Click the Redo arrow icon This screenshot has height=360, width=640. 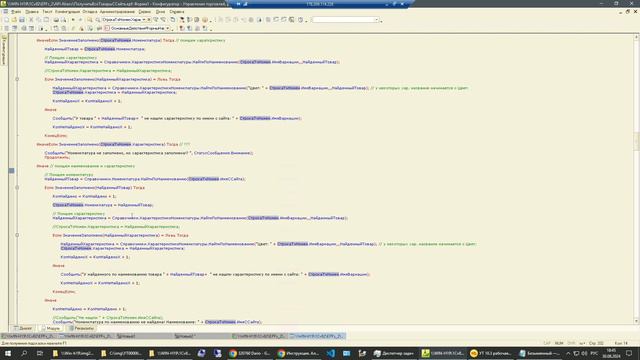tap(80, 20)
